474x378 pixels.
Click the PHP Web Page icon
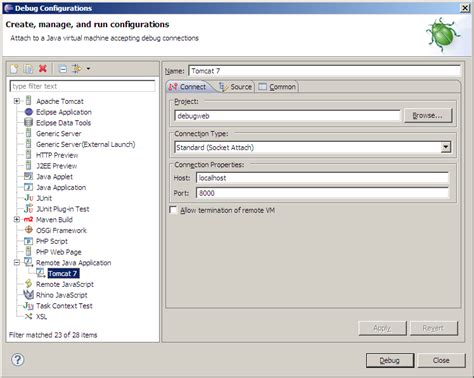pyautogui.click(x=29, y=251)
